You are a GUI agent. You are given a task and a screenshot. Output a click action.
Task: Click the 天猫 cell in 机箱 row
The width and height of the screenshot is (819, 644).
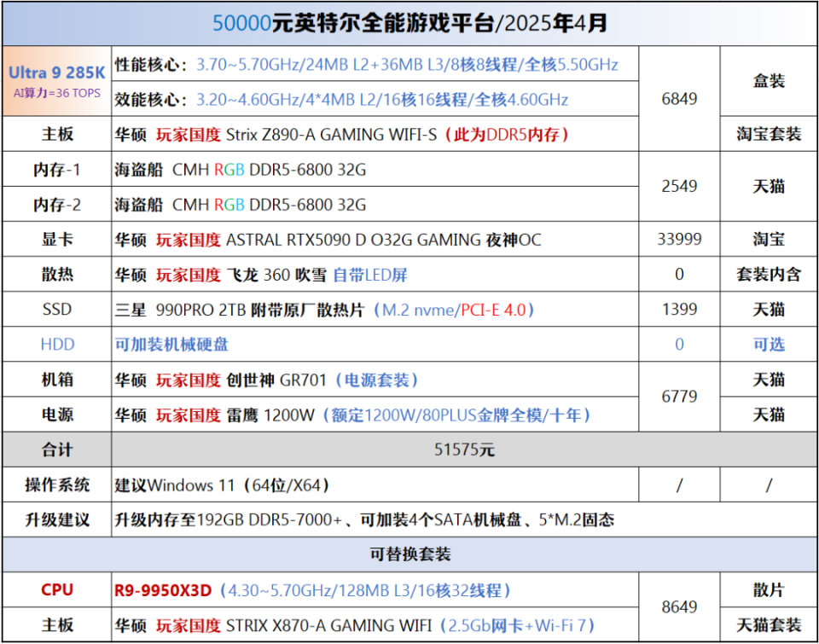[x=769, y=380]
